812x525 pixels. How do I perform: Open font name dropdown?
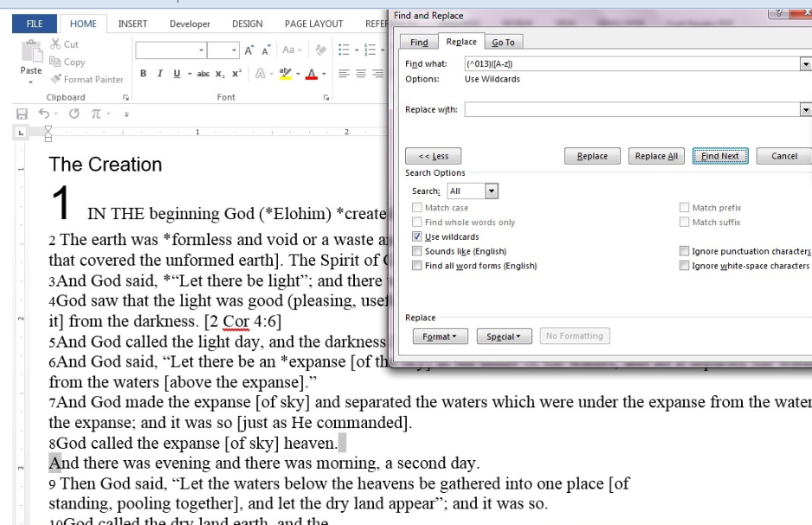point(201,50)
